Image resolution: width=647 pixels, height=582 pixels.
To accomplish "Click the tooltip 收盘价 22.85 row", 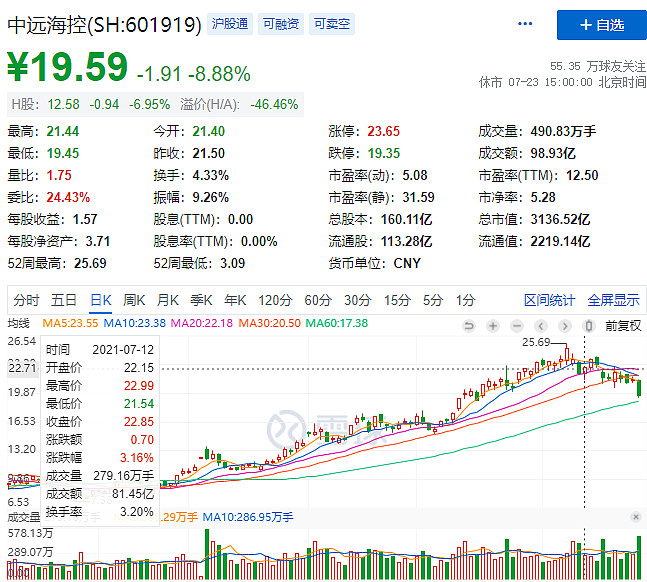I will (x=99, y=421).
